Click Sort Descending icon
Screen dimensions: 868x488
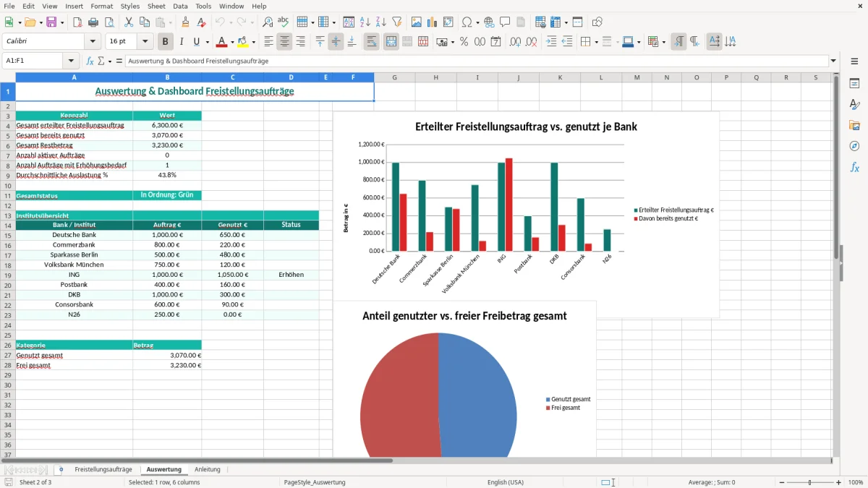pyautogui.click(x=380, y=22)
